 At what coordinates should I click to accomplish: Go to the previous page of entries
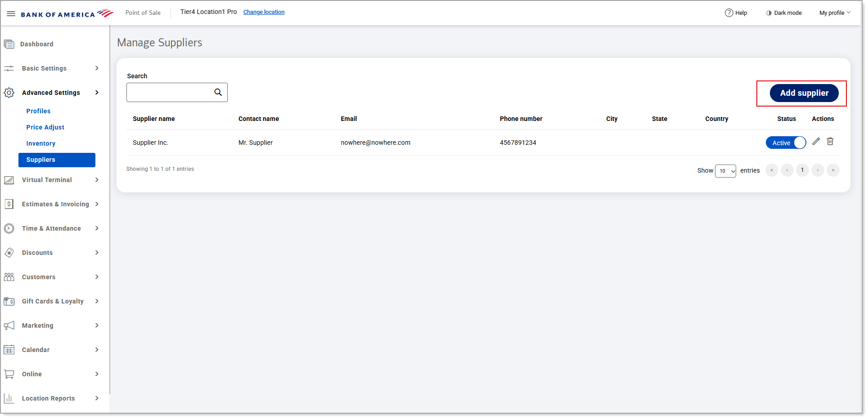point(787,170)
